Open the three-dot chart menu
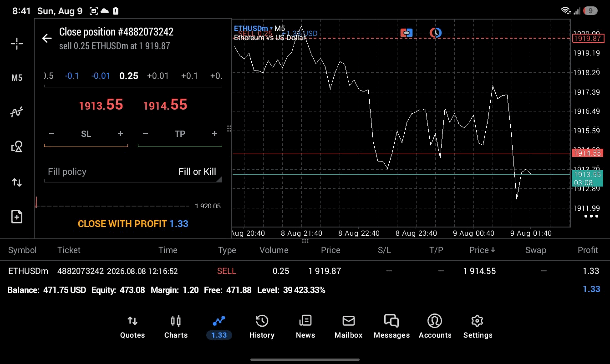This screenshot has width=610, height=364. coord(591,216)
